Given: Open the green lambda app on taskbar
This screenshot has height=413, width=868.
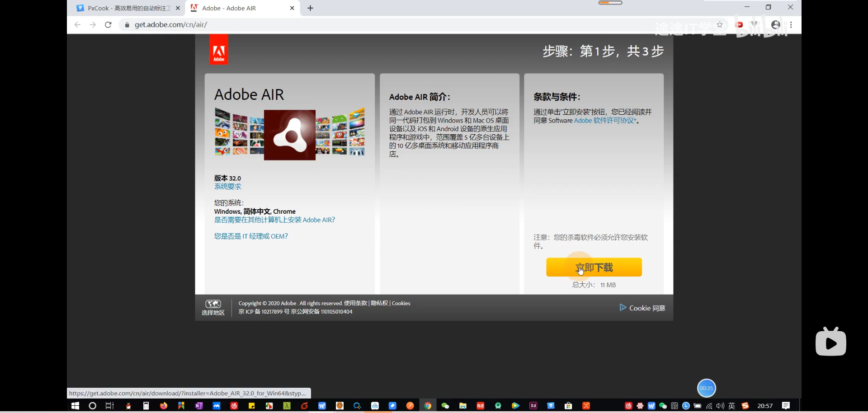Looking at the screenshot, I should click(287, 406).
